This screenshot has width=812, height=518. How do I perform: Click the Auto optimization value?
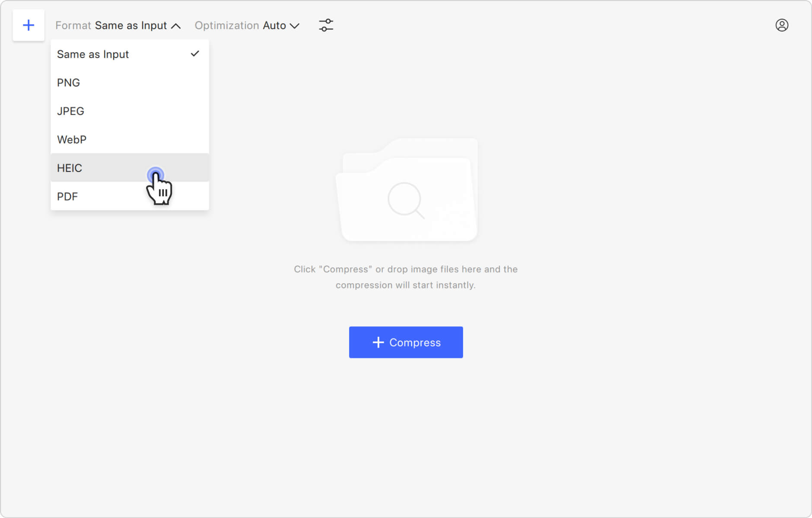point(274,26)
